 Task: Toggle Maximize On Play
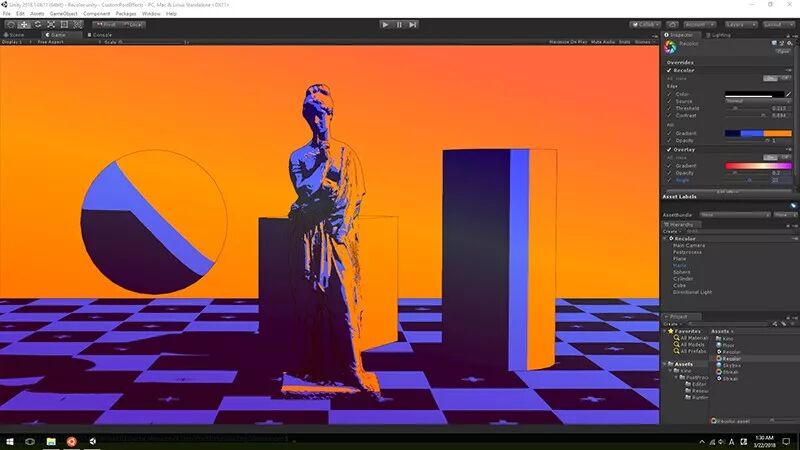point(568,42)
